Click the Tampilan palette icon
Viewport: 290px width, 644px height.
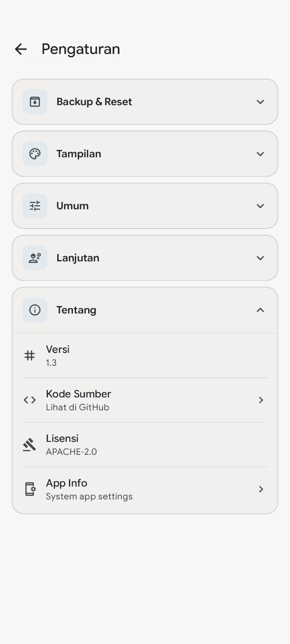35,154
